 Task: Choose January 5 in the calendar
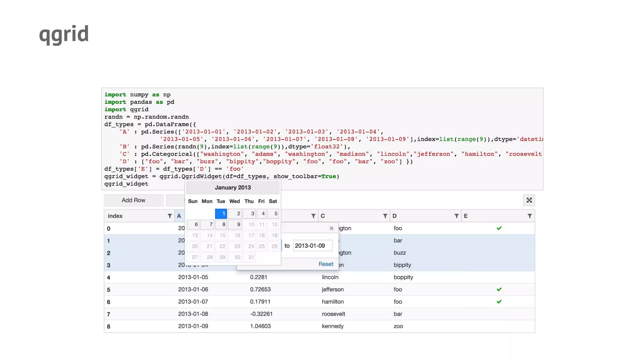click(x=273, y=214)
